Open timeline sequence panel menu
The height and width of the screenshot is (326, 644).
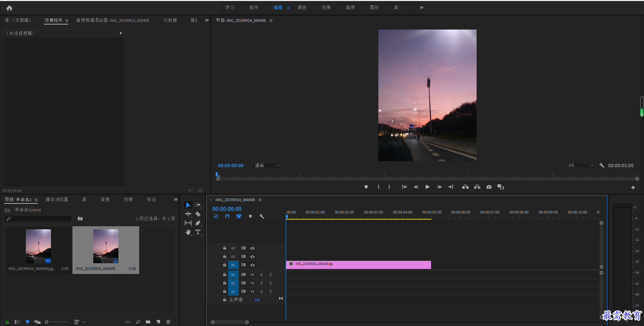[260, 200]
